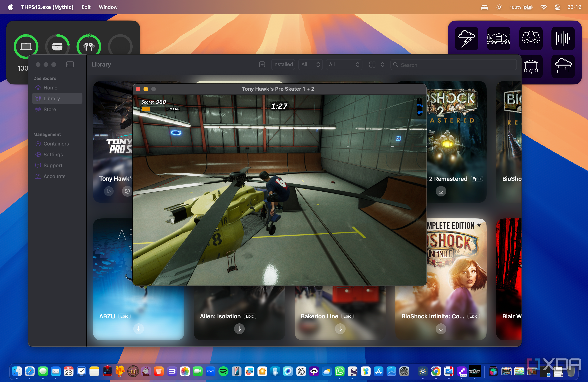Image resolution: width=588 pixels, height=382 pixels.
Task: Download BioShock 2 Remastered
Action: point(441,191)
